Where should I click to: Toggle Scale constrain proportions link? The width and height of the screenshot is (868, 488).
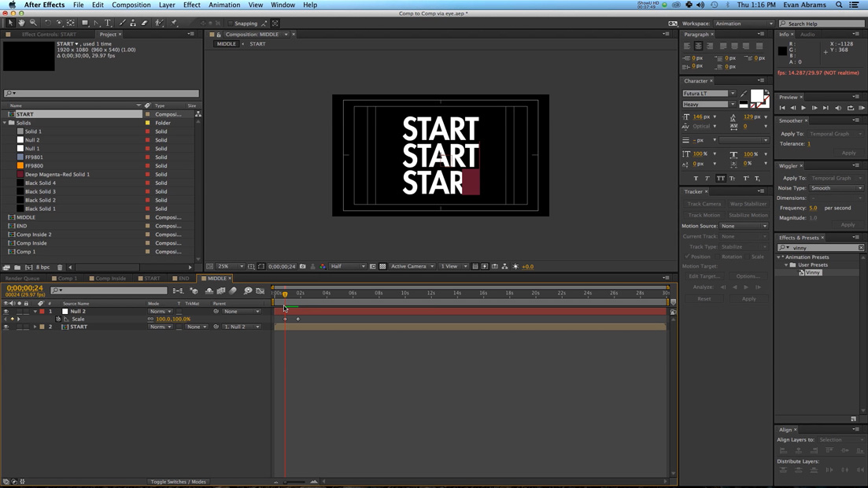(150, 319)
